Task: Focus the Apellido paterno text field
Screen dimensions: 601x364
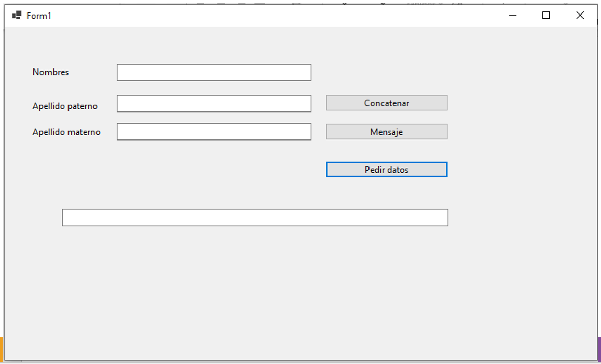Action: [214, 103]
